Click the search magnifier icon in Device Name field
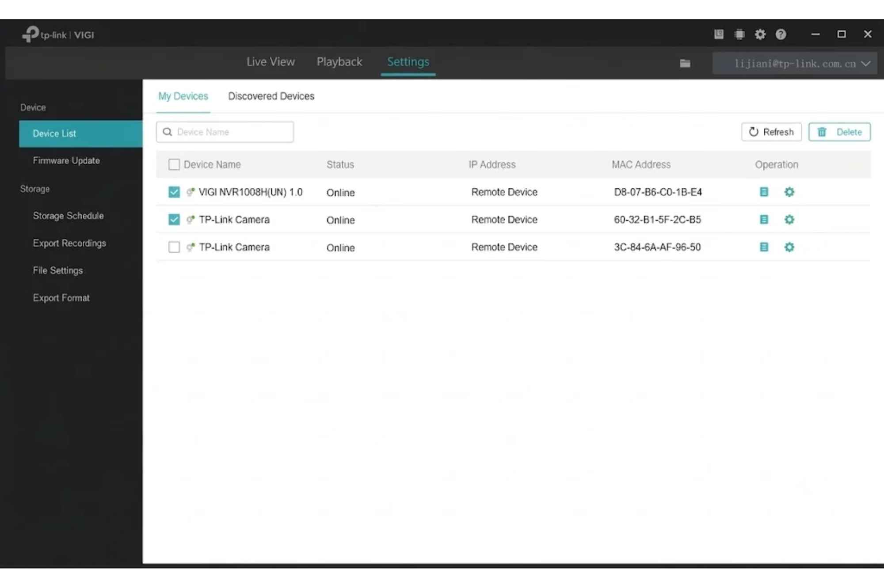 (168, 132)
